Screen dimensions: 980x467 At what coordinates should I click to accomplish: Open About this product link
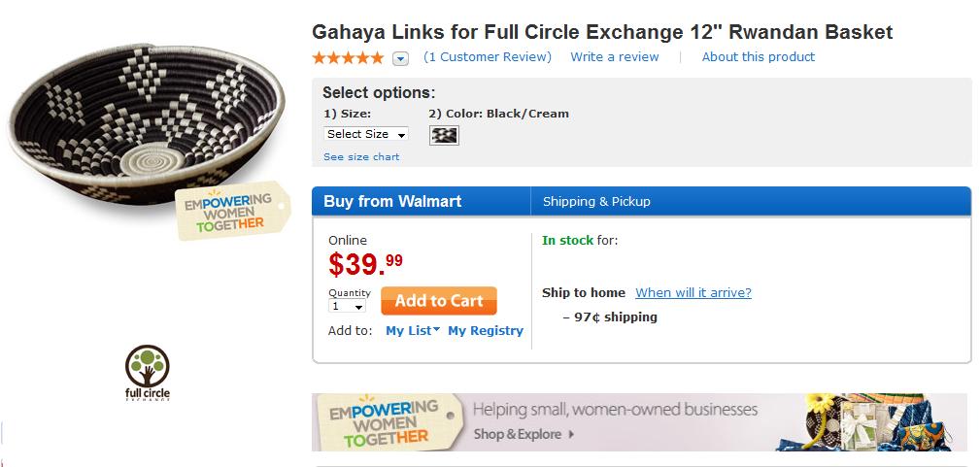click(759, 57)
